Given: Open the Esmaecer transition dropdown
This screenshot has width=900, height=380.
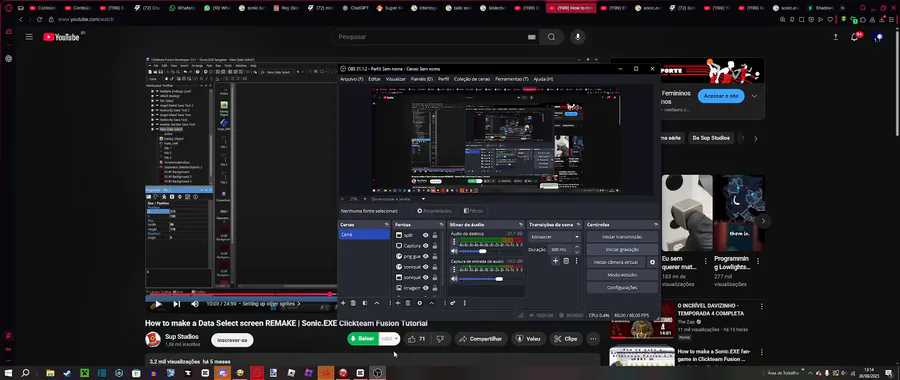Looking at the screenshot, I should [555, 236].
